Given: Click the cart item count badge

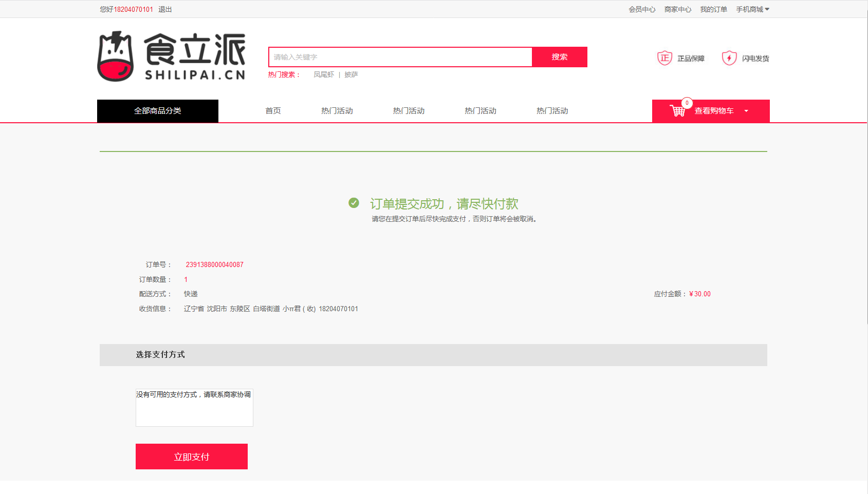Looking at the screenshot, I should pyautogui.click(x=687, y=103).
